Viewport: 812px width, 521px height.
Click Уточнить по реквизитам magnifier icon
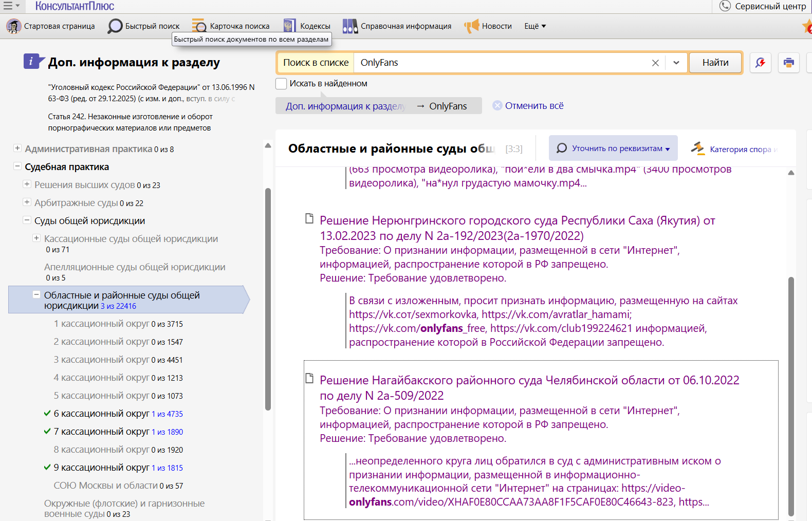(x=562, y=148)
